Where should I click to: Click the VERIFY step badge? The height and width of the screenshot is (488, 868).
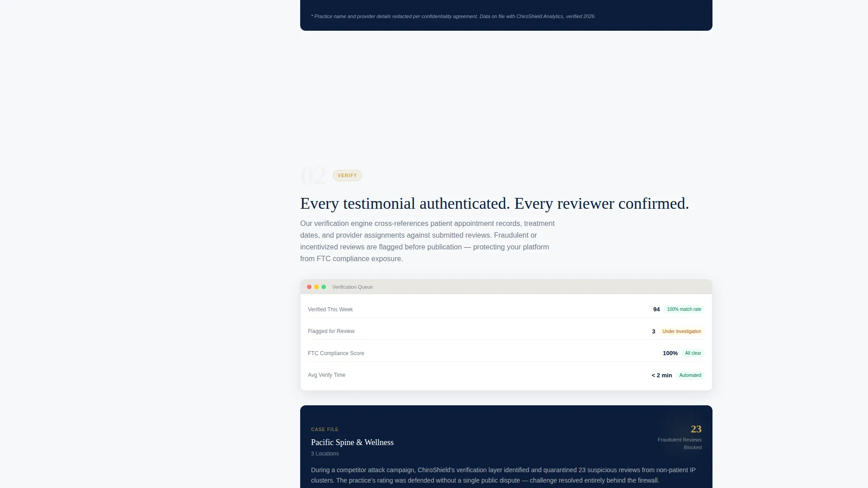click(x=347, y=175)
